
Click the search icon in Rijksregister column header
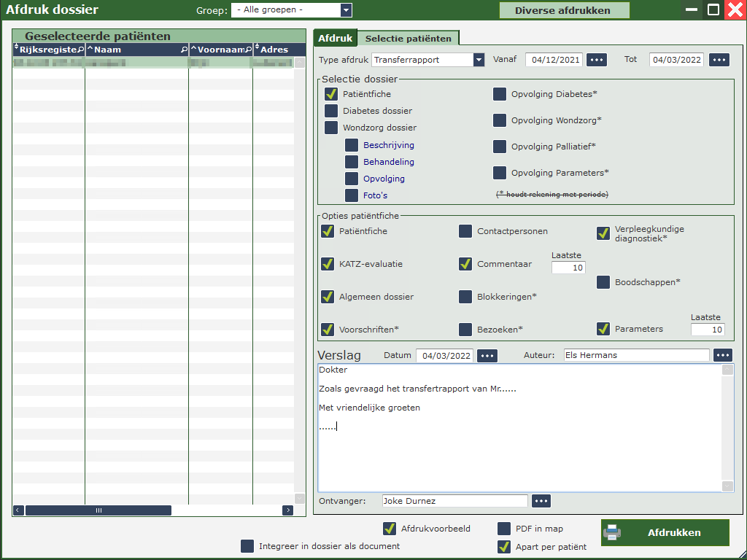(81, 50)
